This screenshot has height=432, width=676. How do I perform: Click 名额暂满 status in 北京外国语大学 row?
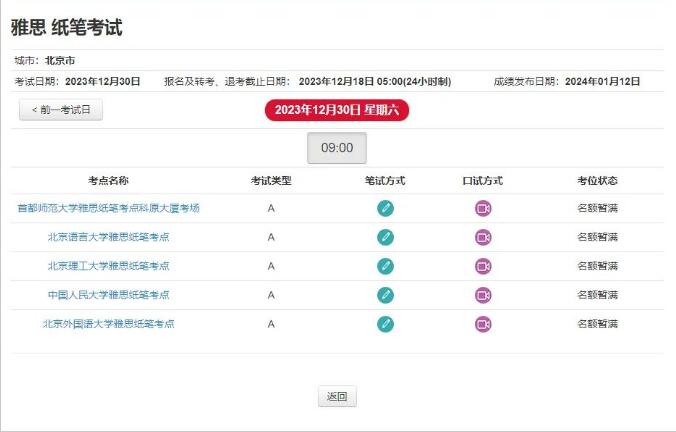coord(598,324)
